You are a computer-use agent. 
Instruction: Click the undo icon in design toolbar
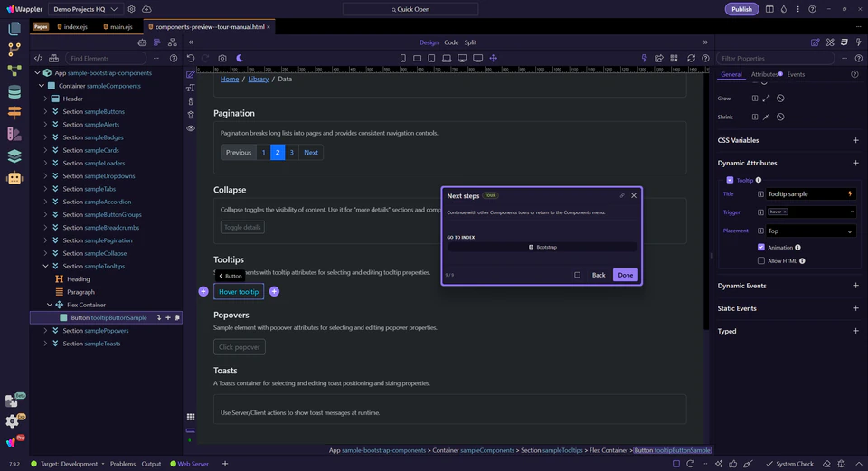point(191,58)
